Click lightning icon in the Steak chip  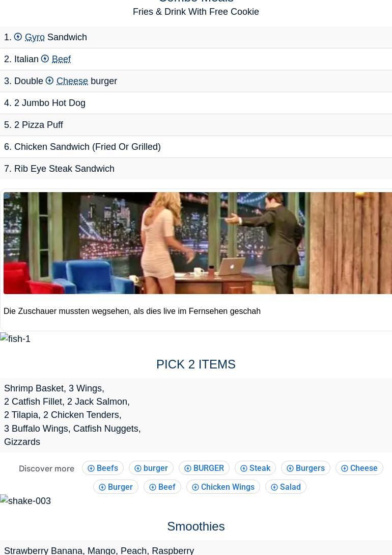[244, 468]
